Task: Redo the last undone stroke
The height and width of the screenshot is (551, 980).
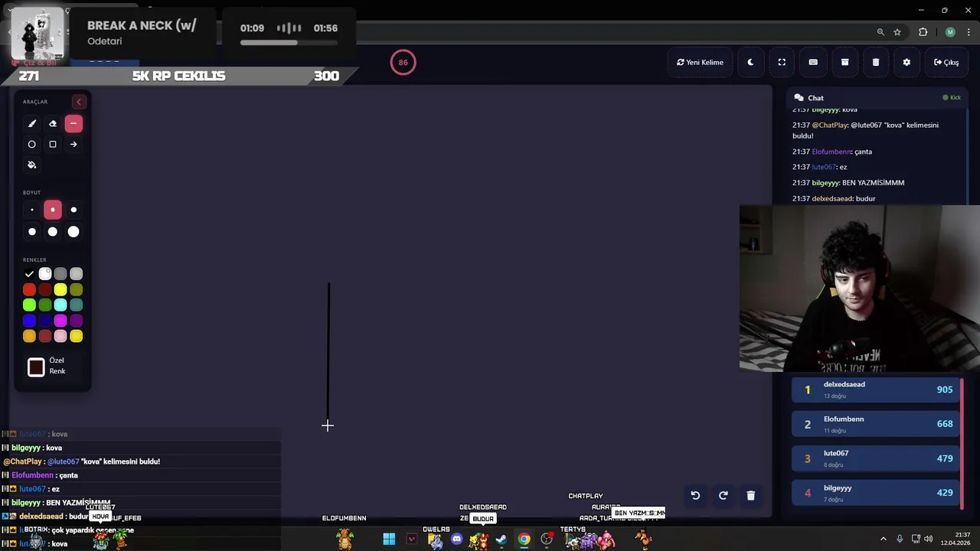Action: pos(723,495)
